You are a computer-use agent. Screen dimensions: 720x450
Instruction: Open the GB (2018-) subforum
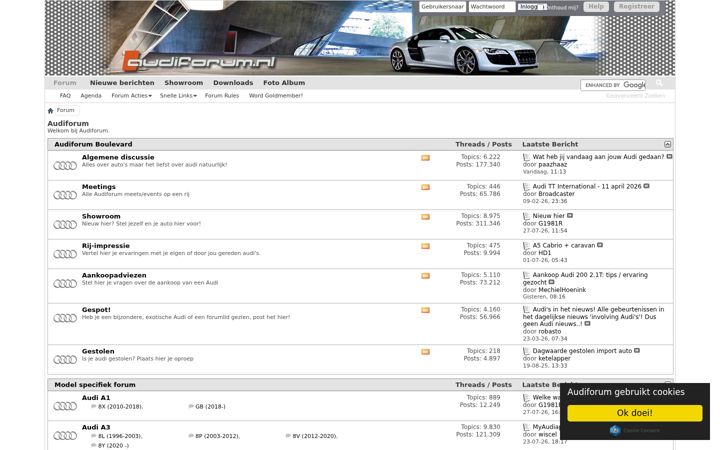click(210, 406)
